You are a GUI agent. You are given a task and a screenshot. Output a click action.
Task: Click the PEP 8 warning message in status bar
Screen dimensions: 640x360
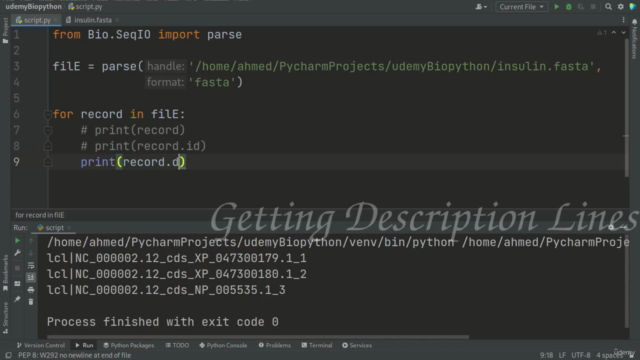(x=74, y=355)
